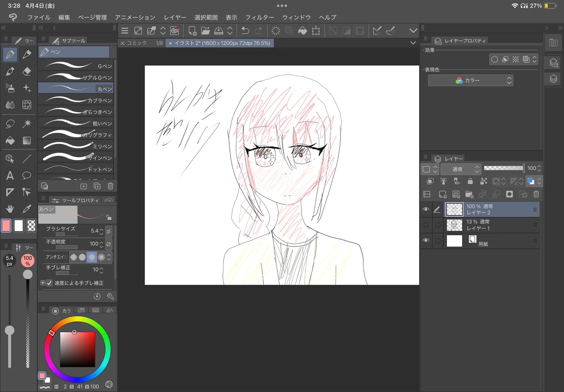
Task: Select the Airbrush tool
Action: tap(10, 88)
